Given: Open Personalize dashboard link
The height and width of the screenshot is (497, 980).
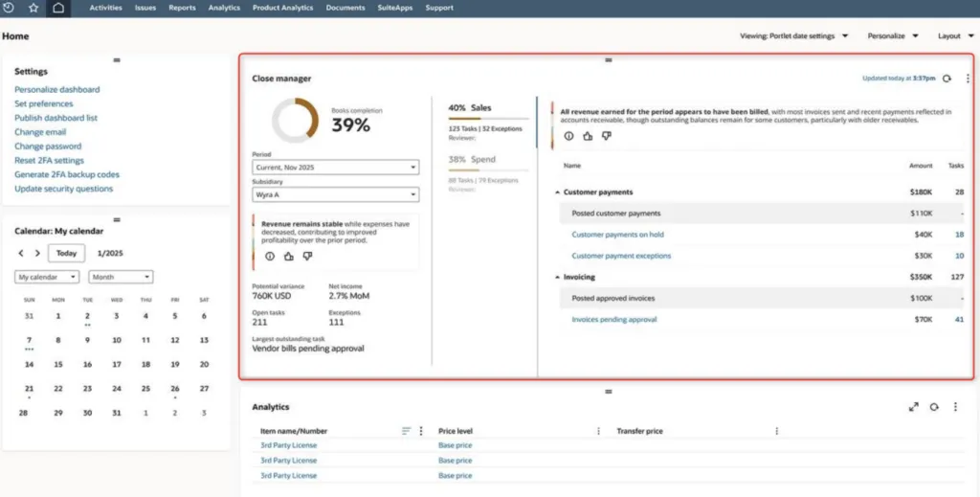Looking at the screenshot, I should 56,89.
